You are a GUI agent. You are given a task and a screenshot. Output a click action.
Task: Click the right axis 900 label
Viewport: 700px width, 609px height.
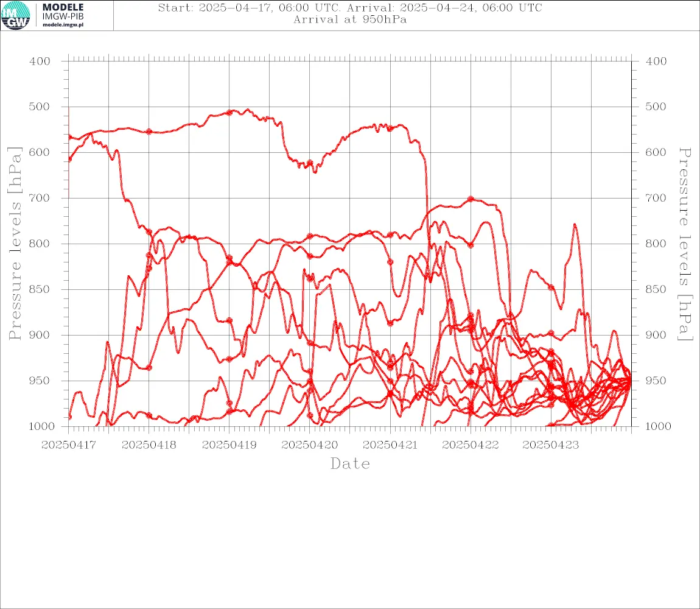click(x=656, y=335)
